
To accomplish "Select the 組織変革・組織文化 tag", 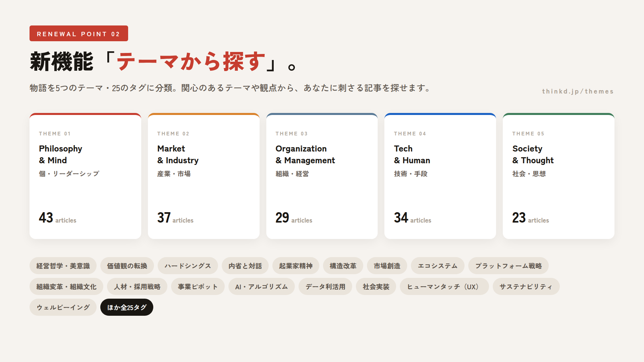I will coord(66,287).
